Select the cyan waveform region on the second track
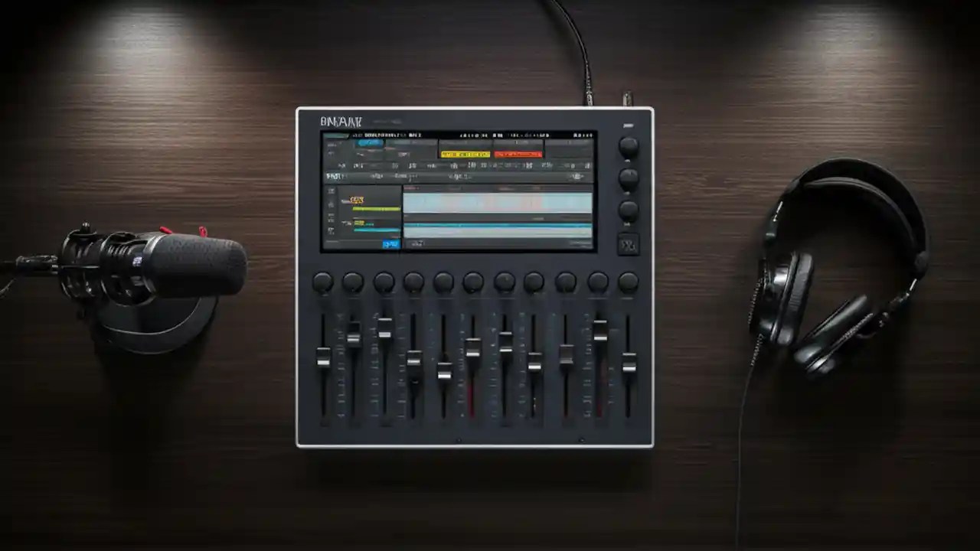 (498, 226)
